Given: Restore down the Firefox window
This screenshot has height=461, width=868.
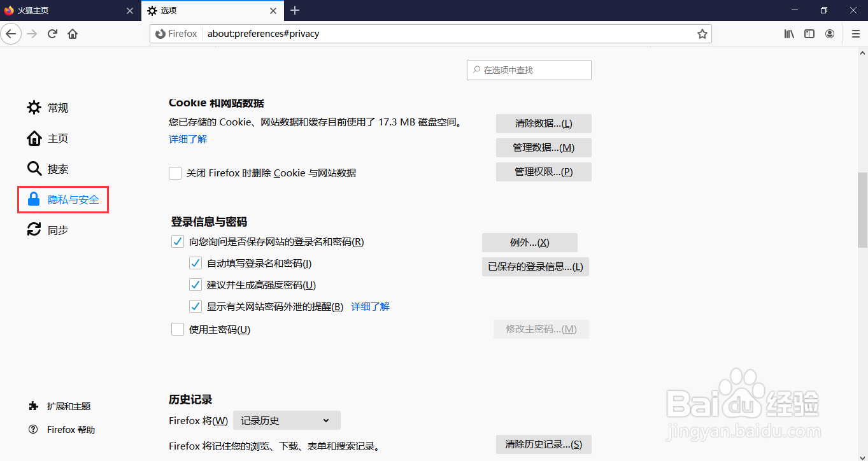Looking at the screenshot, I should click(824, 10).
